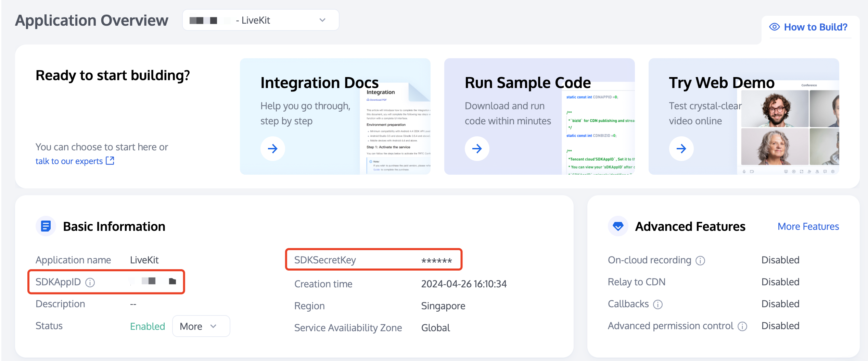The height and width of the screenshot is (361, 868).
Task: Click the Integration Docs arrow button
Action: (x=272, y=149)
